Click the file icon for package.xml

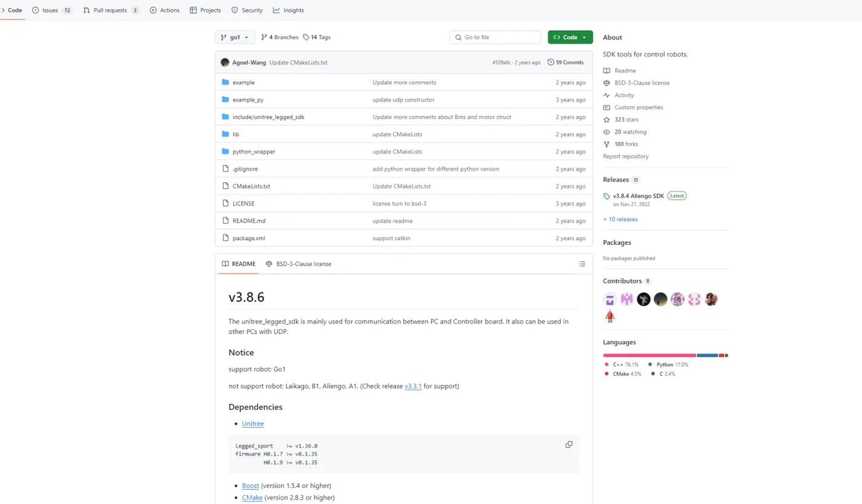click(225, 238)
